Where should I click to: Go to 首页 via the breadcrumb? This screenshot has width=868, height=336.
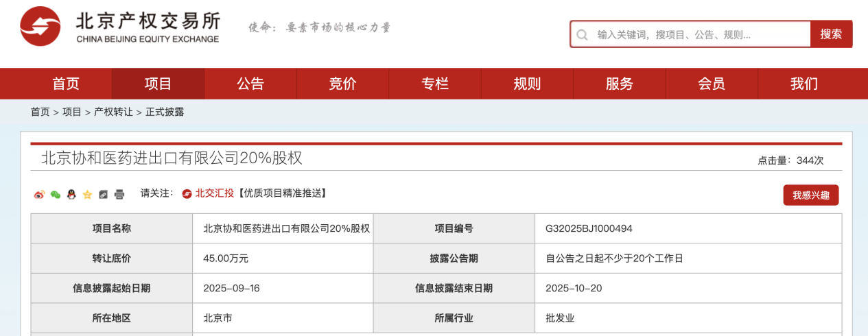pos(40,112)
